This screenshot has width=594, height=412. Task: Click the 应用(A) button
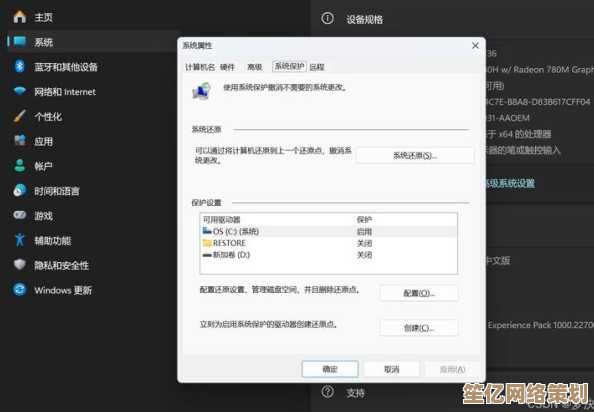(453, 369)
